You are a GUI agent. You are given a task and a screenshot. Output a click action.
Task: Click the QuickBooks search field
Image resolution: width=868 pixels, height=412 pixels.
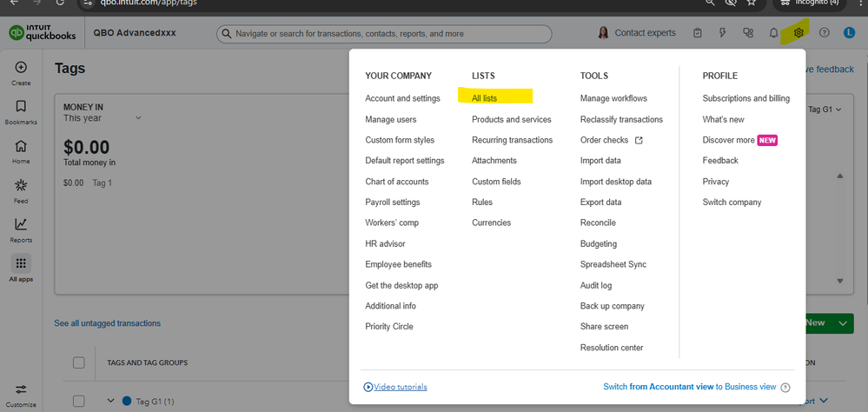(384, 34)
